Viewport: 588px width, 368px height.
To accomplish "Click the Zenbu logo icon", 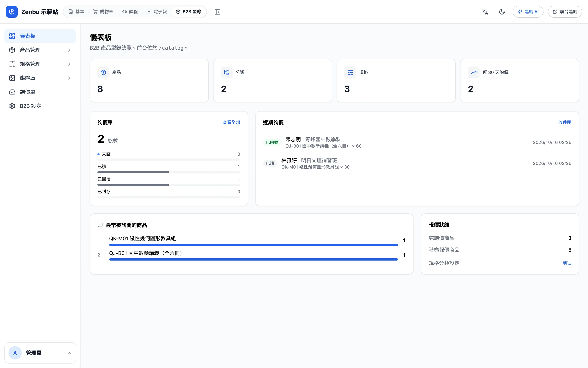I will click(12, 12).
